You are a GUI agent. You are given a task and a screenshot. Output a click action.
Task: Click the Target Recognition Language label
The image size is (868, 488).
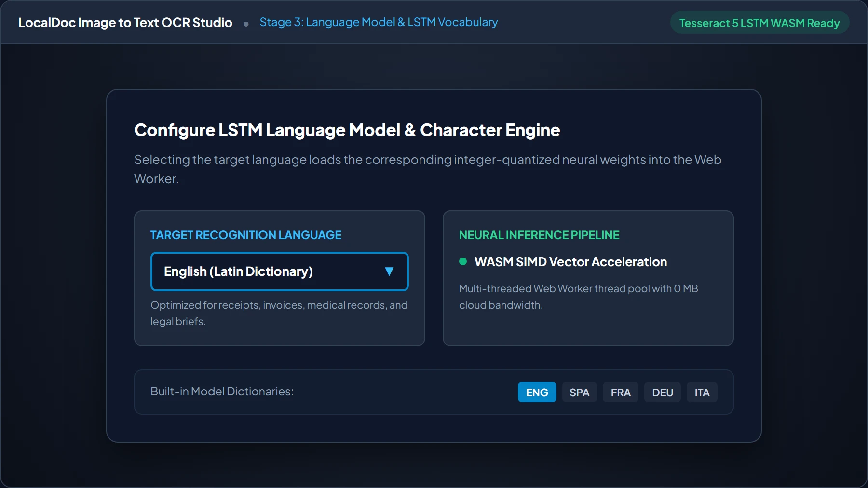coord(246,235)
